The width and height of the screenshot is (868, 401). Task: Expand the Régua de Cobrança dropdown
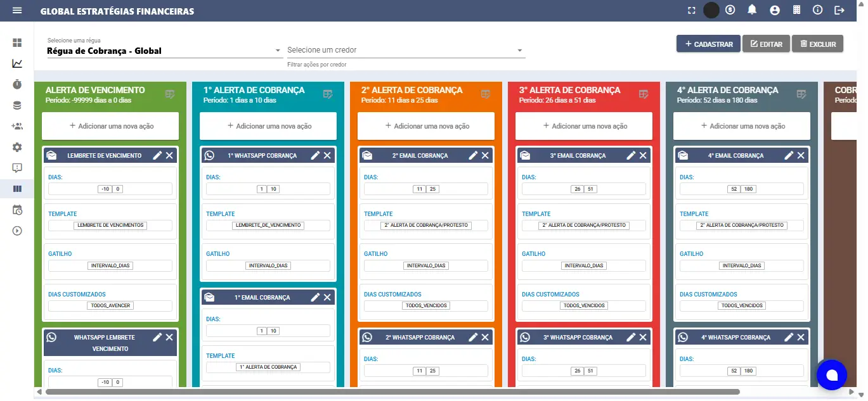click(278, 51)
